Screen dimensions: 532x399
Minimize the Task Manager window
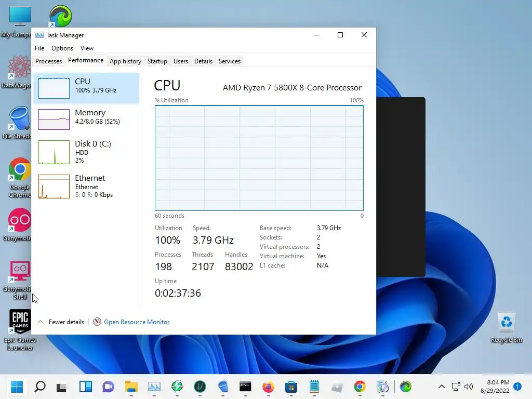click(317, 35)
